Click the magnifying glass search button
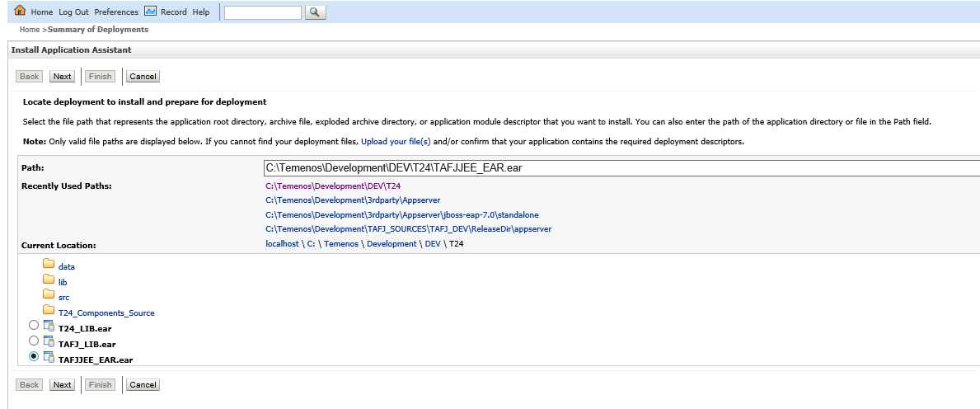Screen dimensions: 980x409 pos(316,12)
